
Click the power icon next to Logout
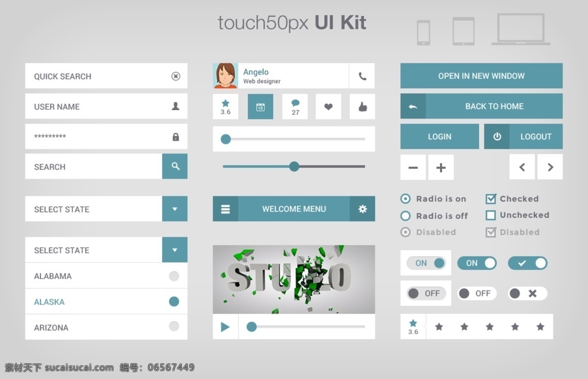pos(497,137)
